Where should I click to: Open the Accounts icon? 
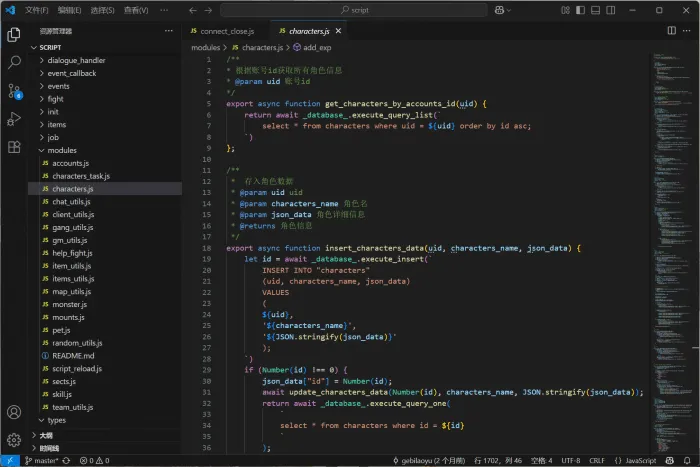14,412
